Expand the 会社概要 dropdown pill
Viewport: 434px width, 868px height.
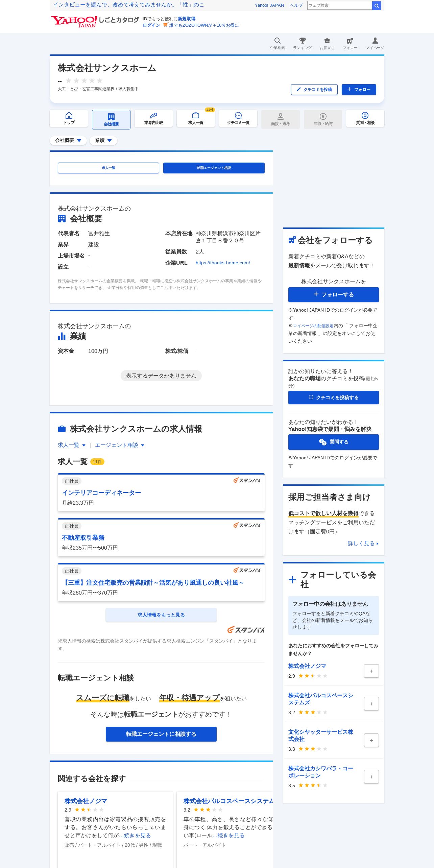(x=68, y=140)
